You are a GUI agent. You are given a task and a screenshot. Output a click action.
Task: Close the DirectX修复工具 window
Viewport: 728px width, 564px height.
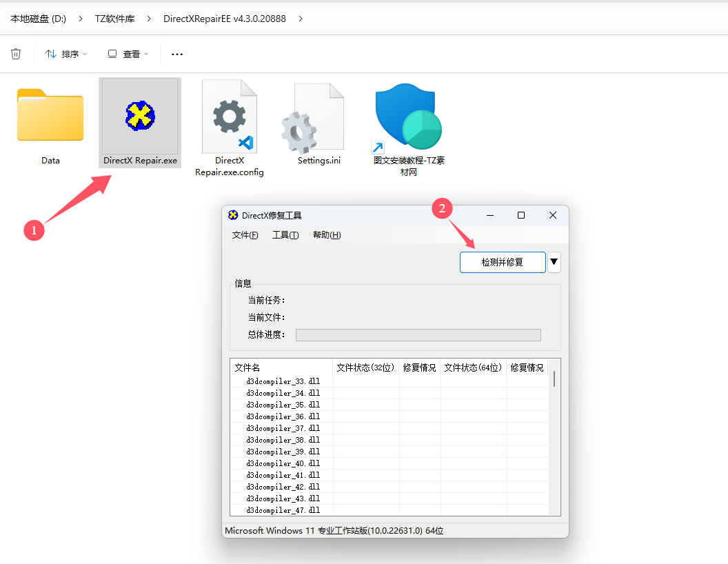click(552, 215)
